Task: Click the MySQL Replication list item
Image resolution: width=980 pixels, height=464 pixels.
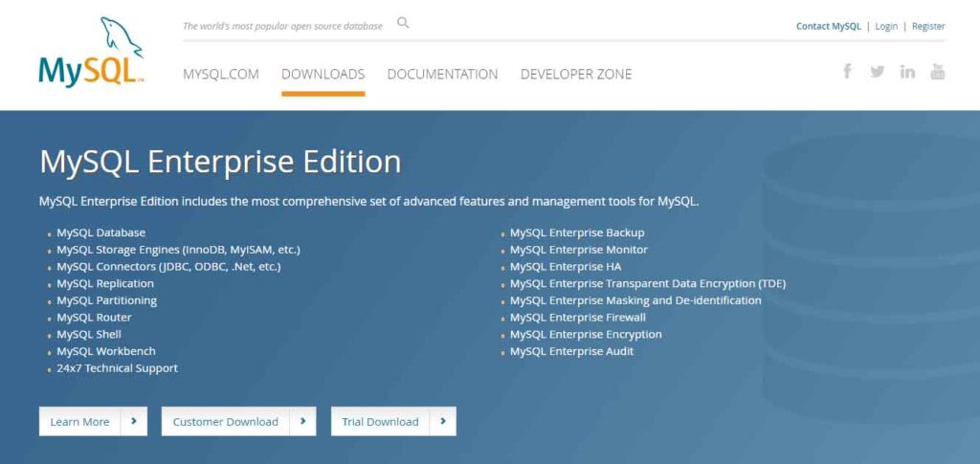Action: pyautogui.click(x=105, y=283)
